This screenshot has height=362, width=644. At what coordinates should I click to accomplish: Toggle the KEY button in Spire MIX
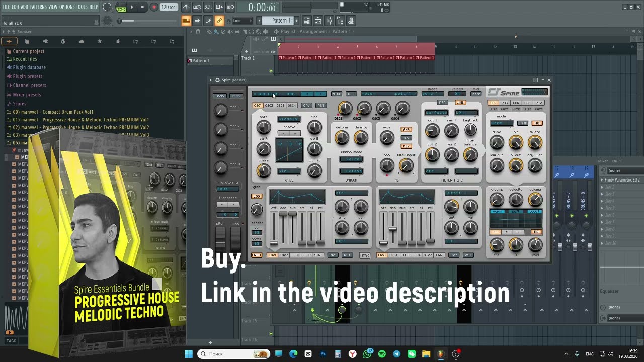(406, 146)
